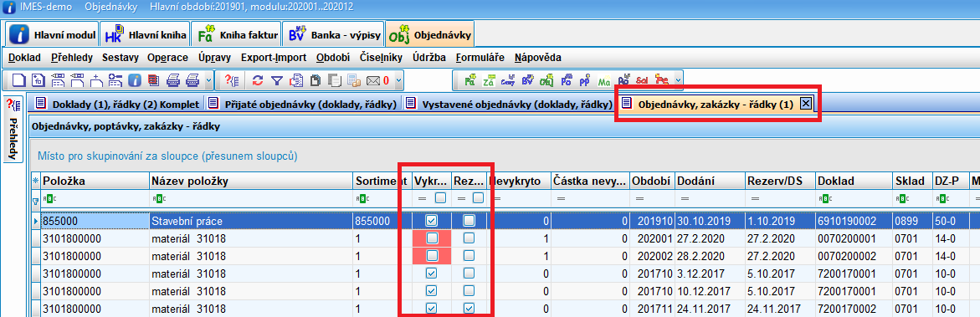Click the document icon labeled fo

click(x=38, y=80)
